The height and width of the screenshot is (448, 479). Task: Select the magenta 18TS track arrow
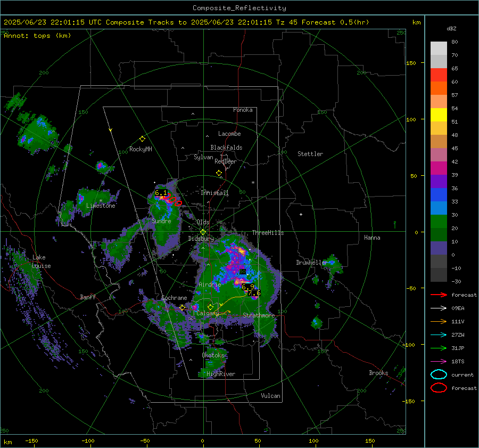pos(439,362)
